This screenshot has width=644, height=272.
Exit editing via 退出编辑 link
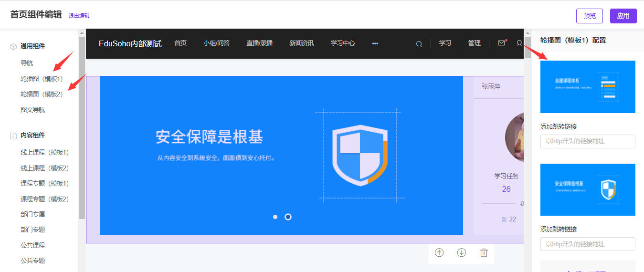pos(79,16)
